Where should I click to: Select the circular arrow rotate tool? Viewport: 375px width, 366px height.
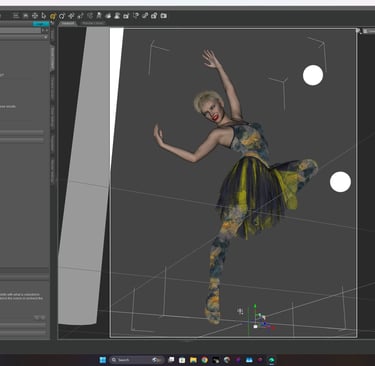(x=62, y=16)
